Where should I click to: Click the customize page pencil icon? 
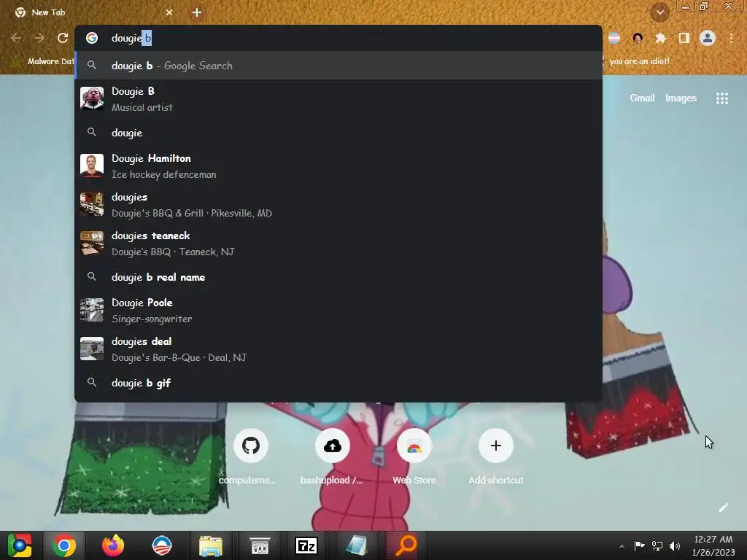tap(723, 507)
